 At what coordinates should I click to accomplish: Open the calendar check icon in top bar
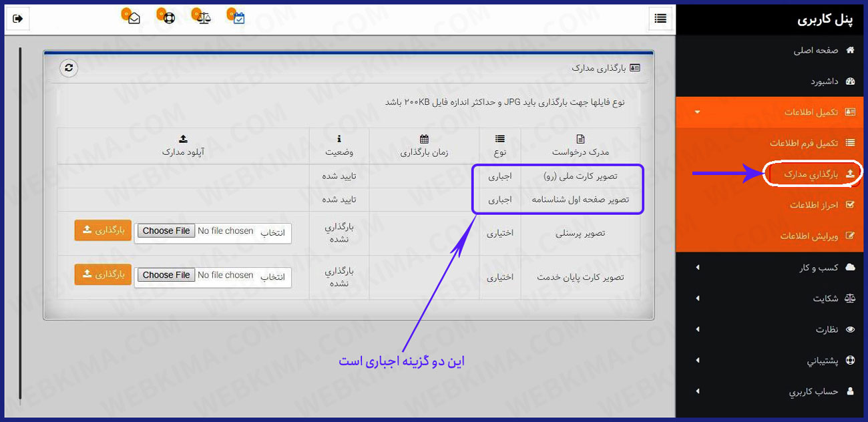[x=239, y=19]
